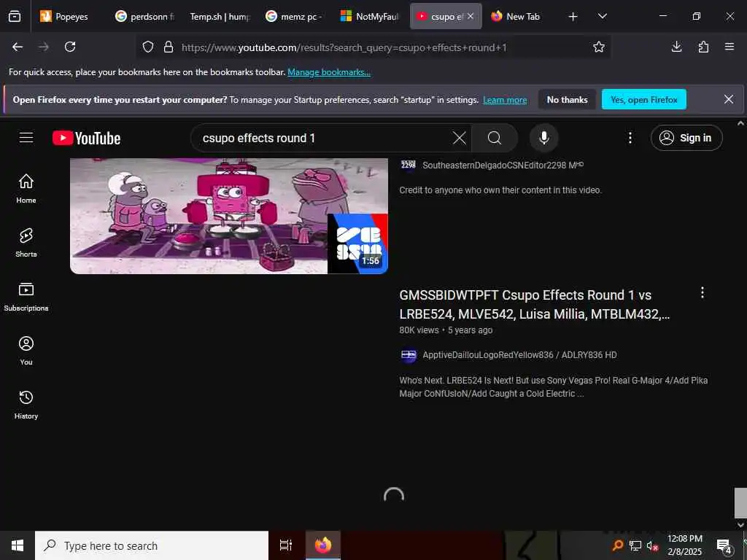The height and width of the screenshot is (560, 747).
Task: Click the YouTube search magnifier button
Action: (495, 138)
